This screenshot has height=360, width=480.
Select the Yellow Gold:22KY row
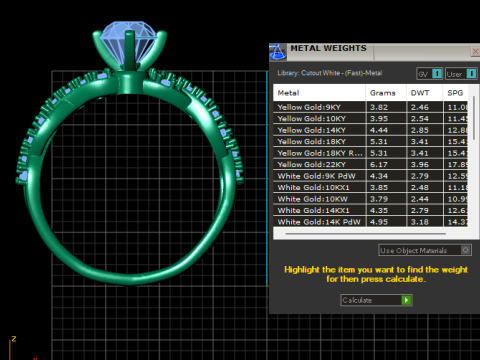(x=370, y=165)
